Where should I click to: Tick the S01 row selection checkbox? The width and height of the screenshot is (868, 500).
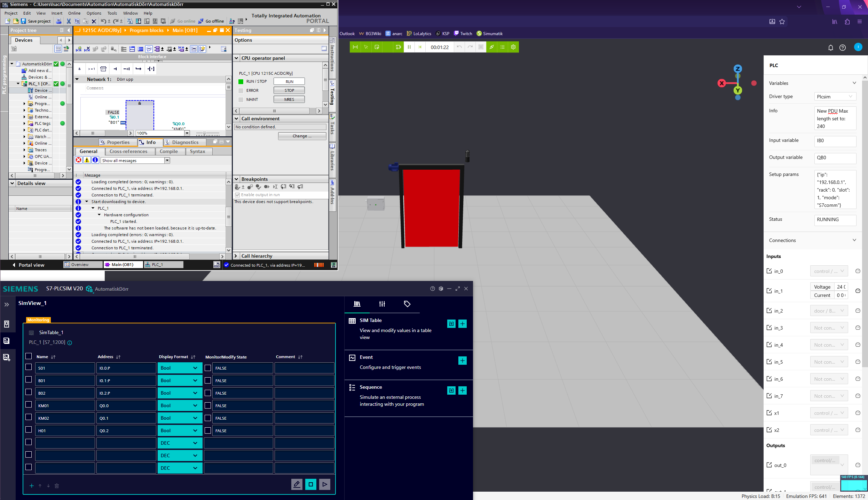(29, 367)
